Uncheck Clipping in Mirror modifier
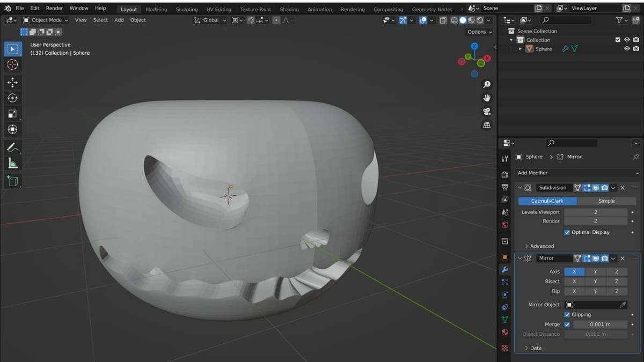The height and width of the screenshot is (362, 644). 567,314
